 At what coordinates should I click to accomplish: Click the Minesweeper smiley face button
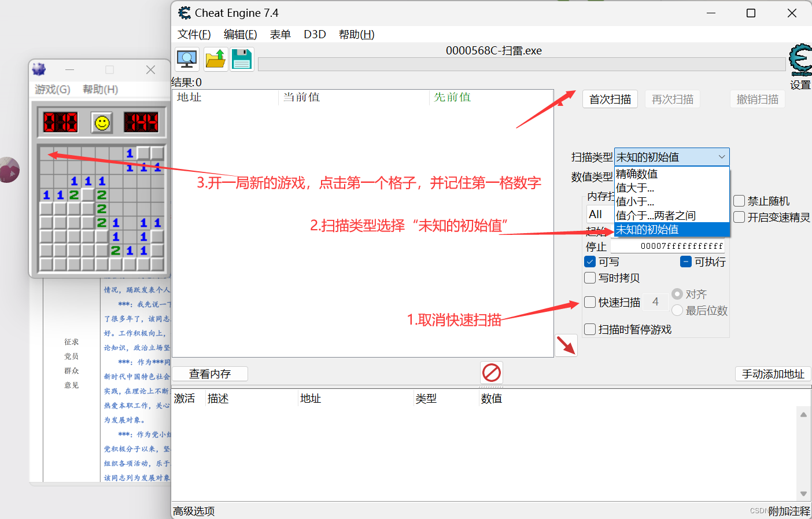pyautogui.click(x=102, y=123)
